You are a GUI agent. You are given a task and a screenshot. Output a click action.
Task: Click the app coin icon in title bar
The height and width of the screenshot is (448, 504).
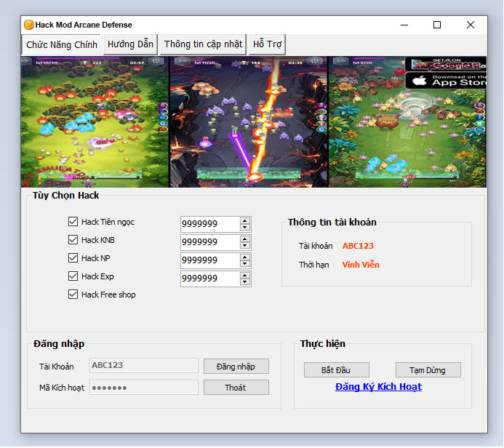29,25
